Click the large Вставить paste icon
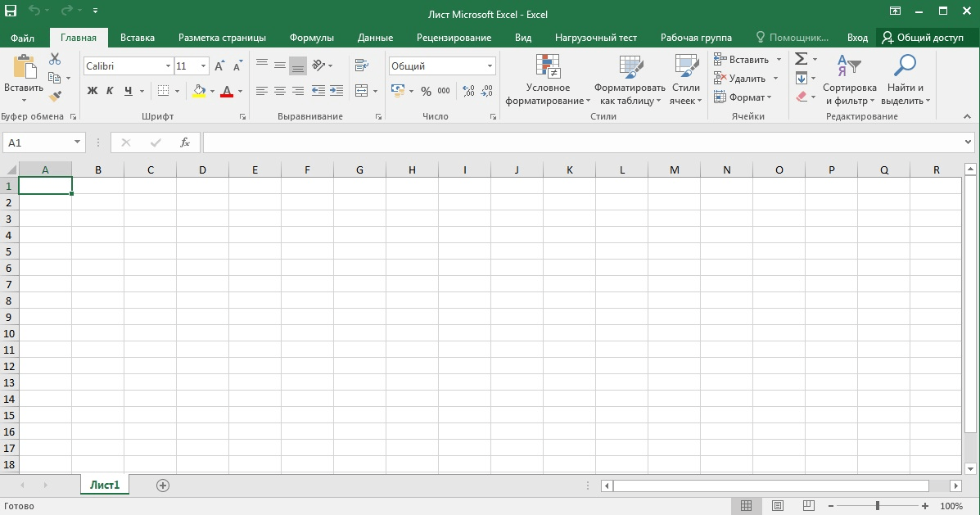This screenshot has height=515, width=980. 24,67
